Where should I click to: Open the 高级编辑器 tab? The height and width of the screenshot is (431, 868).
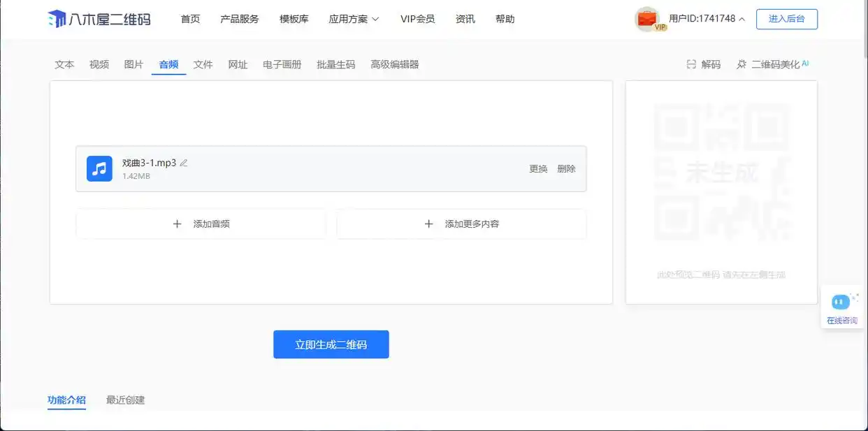point(395,64)
